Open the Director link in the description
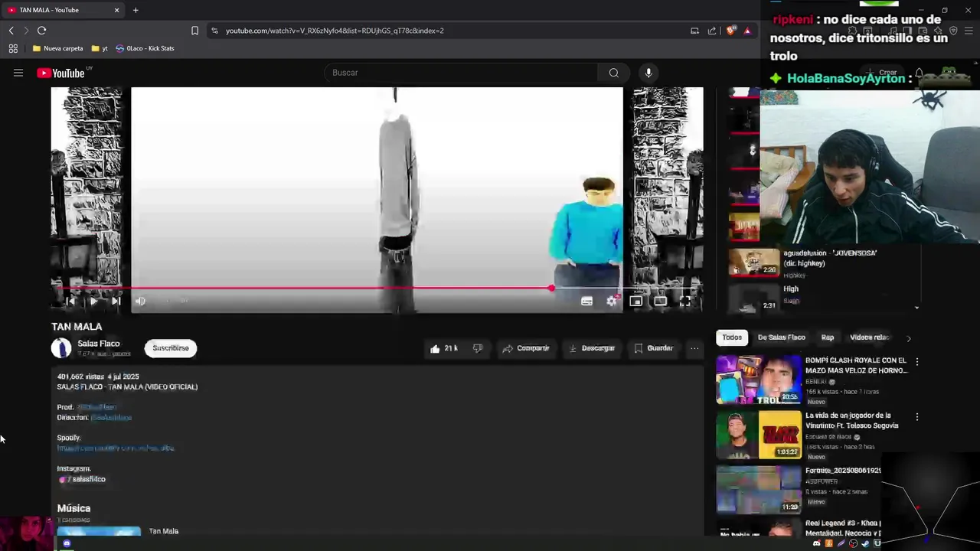 (111, 418)
